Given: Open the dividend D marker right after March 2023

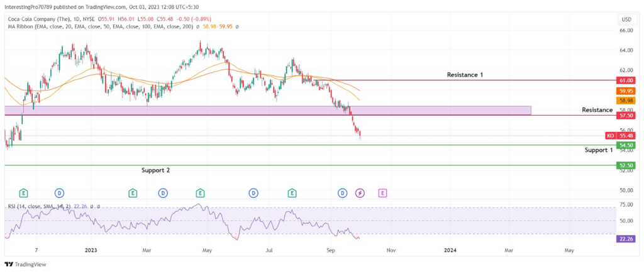Looking at the screenshot, I should pos(163,193).
